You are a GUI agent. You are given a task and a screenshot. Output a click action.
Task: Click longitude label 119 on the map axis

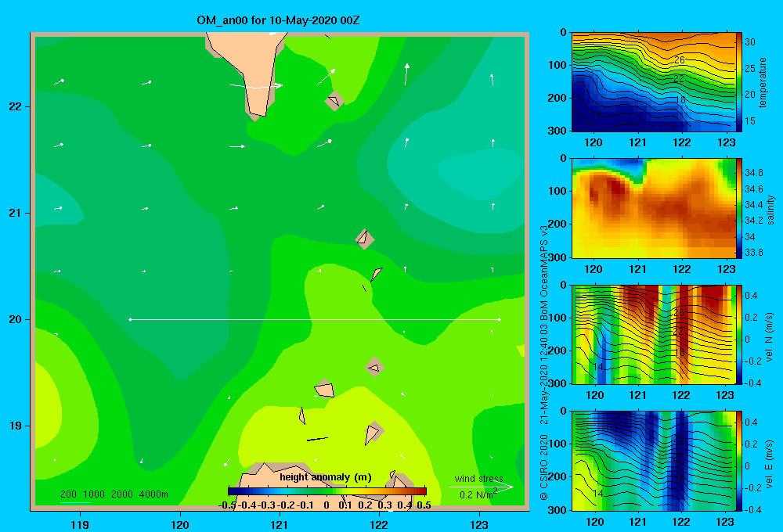[x=80, y=524]
